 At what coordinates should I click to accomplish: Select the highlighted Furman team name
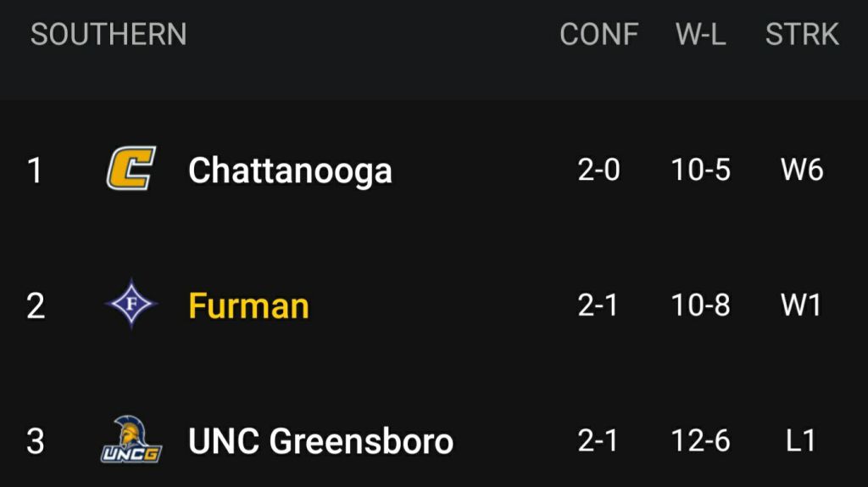tap(248, 305)
